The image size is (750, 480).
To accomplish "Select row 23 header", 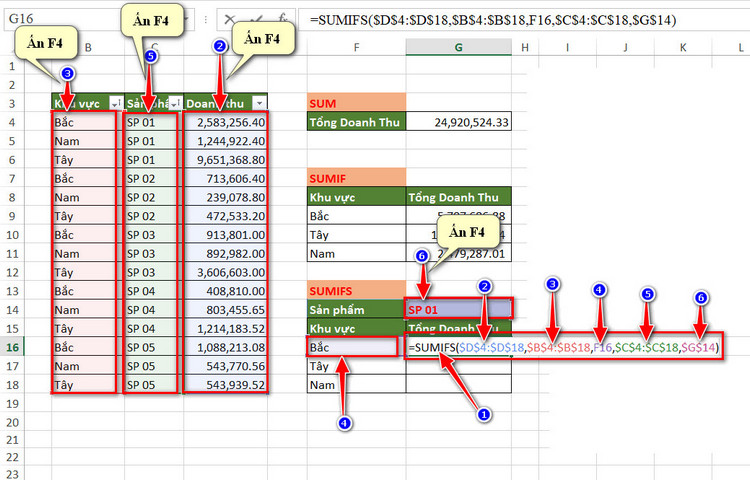I will 12,474.
